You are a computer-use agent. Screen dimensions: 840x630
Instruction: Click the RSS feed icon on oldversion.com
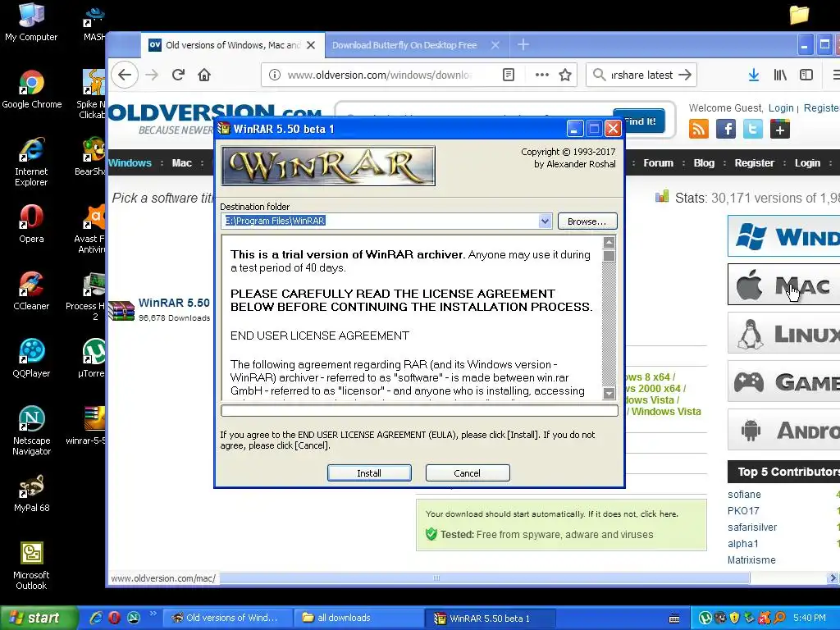click(699, 129)
